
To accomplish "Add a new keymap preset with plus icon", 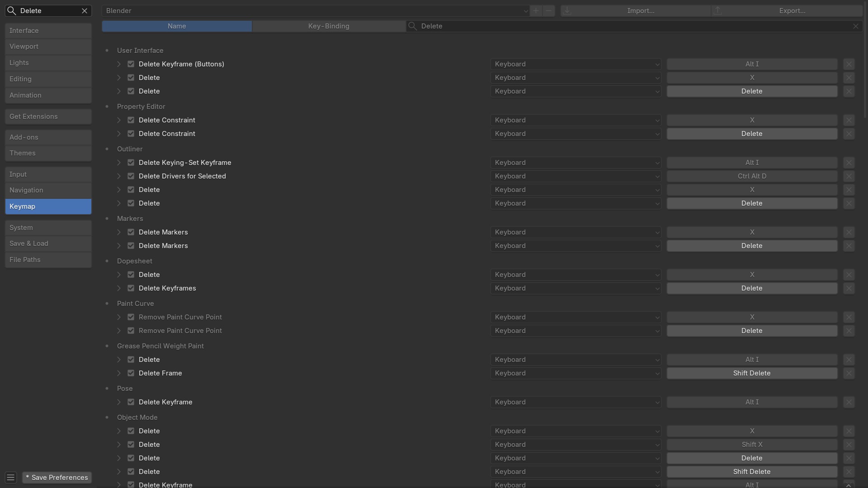I will point(536,11).
